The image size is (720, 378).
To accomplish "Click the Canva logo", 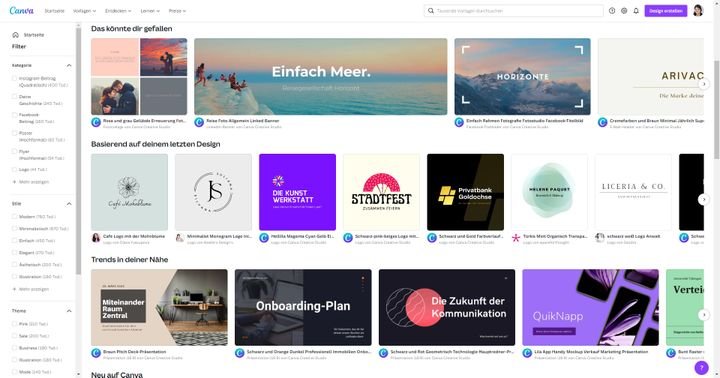I will (21, 11).
